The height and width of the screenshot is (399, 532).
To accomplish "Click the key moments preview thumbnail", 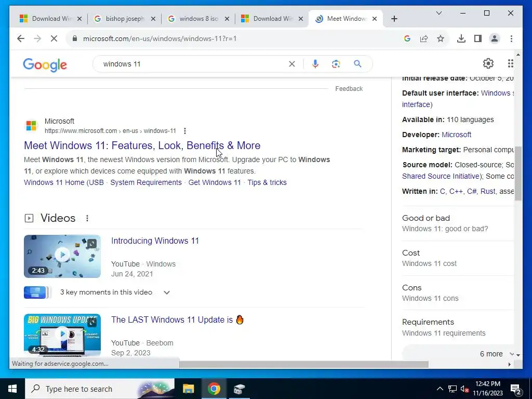I will pyautogui.click(x=37, y=292).
